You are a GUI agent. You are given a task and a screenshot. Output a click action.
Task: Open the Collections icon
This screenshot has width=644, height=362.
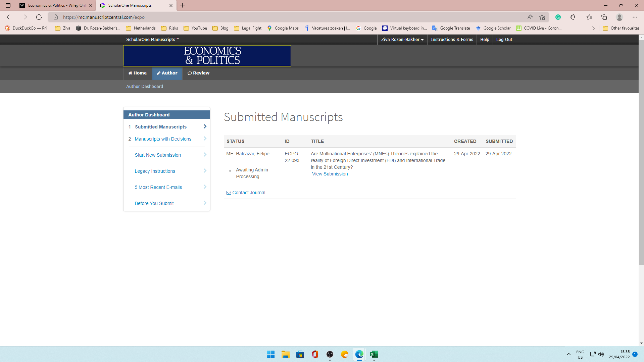click(604, 17)
